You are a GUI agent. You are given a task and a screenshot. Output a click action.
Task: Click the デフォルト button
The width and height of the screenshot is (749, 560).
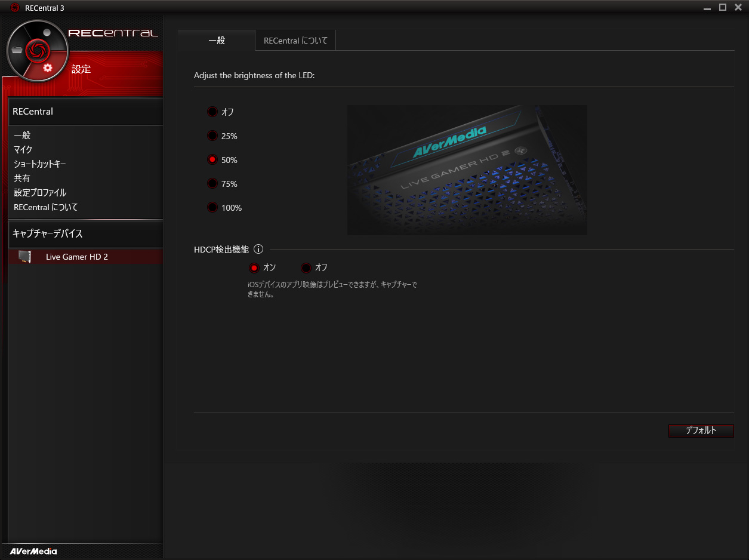pyautogui.click(x=701, y=430)
